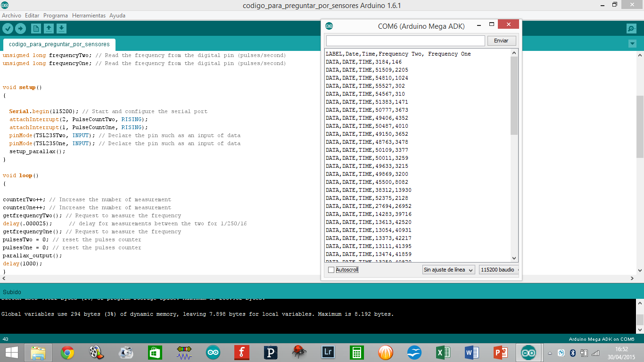Click the Save sketch down-arrow icon

tap(61, 29)
